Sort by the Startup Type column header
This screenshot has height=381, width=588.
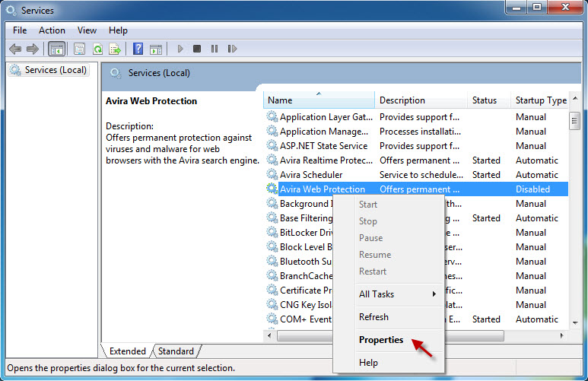pos(540,100)
